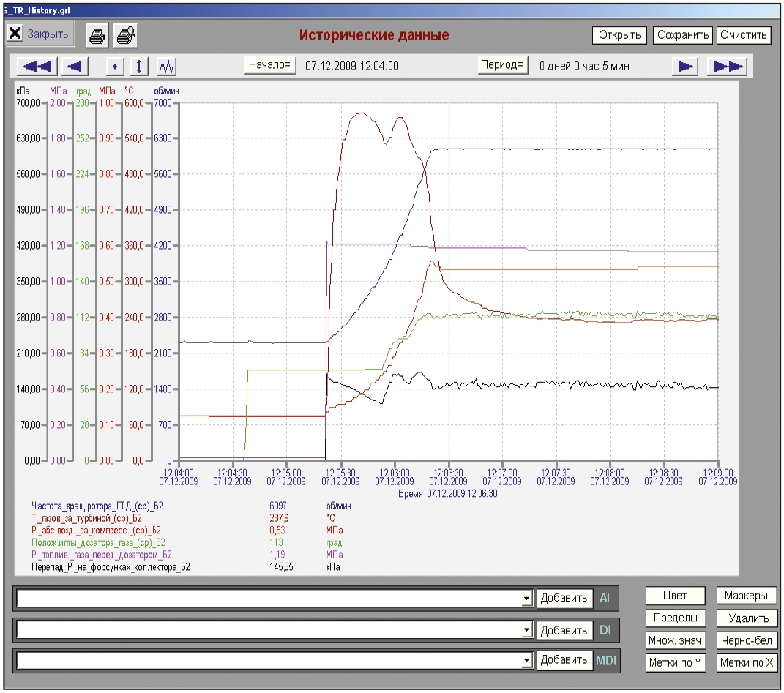This screenshot has width=784, height=693.
Task: Click the Сохранить button
Action: (x=682, y=35)
